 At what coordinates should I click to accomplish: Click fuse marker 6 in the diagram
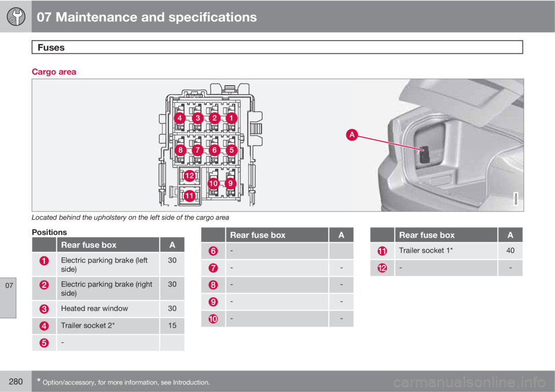click(x=214, y=150)
